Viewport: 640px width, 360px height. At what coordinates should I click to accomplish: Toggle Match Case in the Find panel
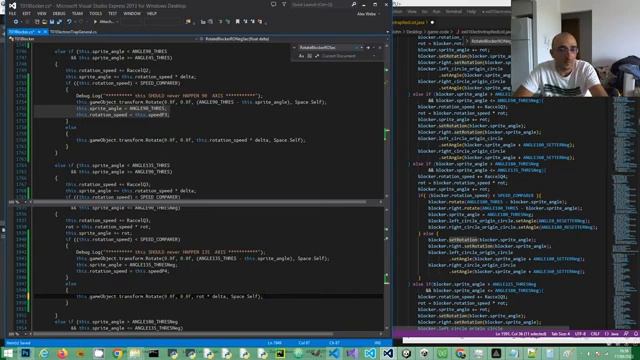tap(302, 56)
